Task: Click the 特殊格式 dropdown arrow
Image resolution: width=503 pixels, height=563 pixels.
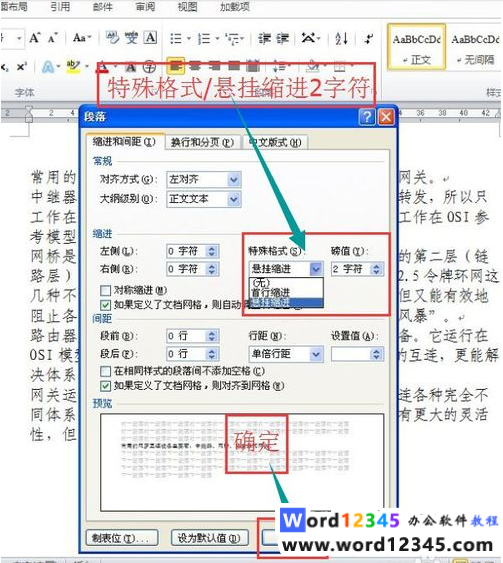Action: pyautogui.click(x=316, y=269)
